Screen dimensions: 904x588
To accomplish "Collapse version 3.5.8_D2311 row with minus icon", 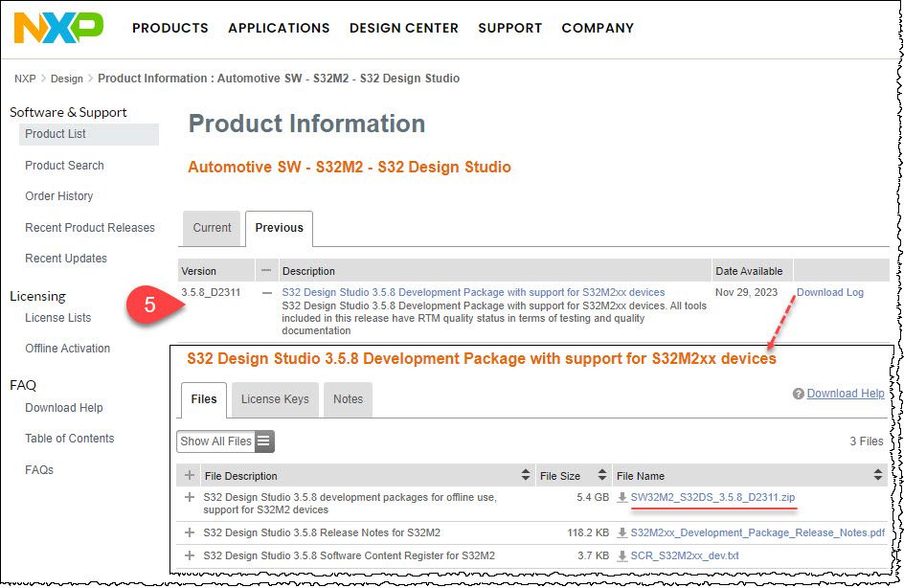I will tap(267, 293).
